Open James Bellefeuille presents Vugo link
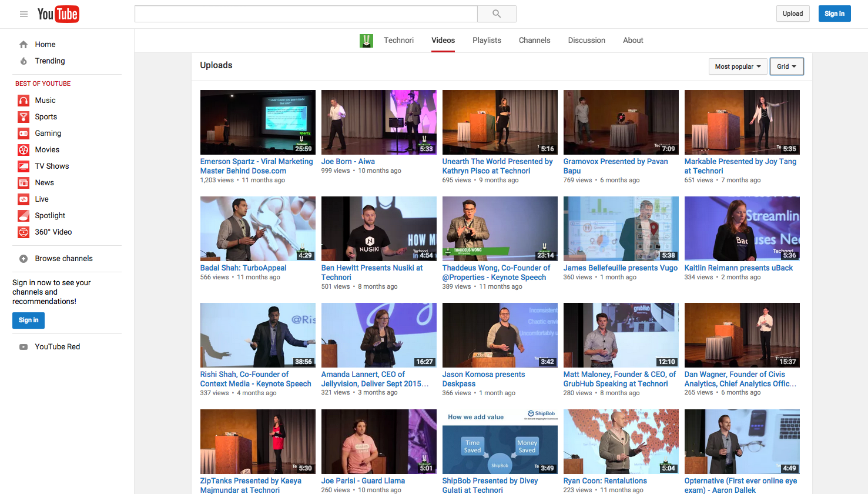Screen dimensions: 868x494 pos(621,268)
